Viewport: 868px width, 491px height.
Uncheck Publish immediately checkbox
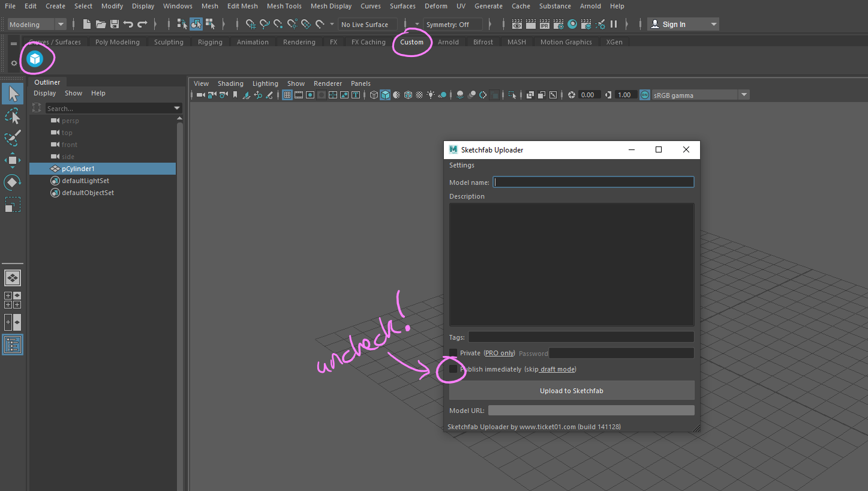coord(453,369)
